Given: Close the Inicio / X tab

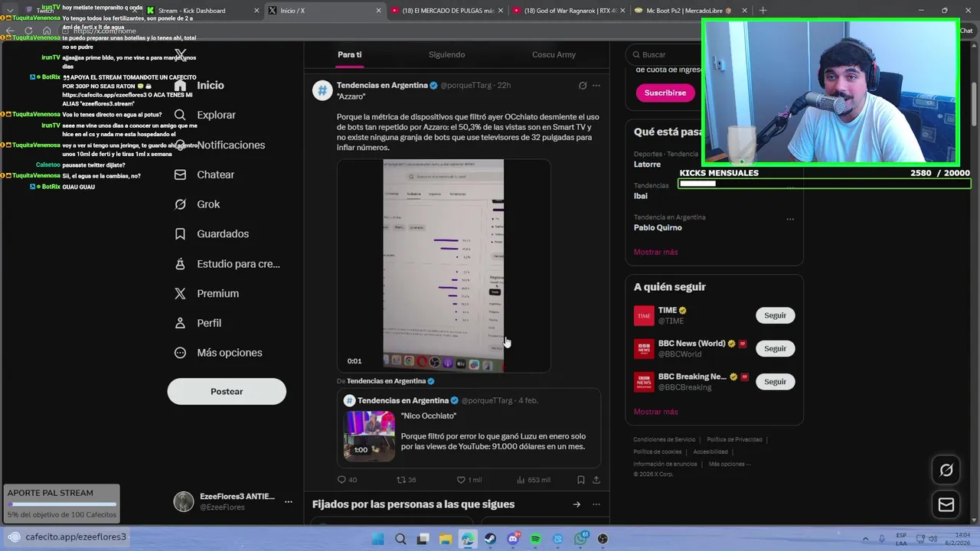Looking at the screenshot, I should 378,11.
